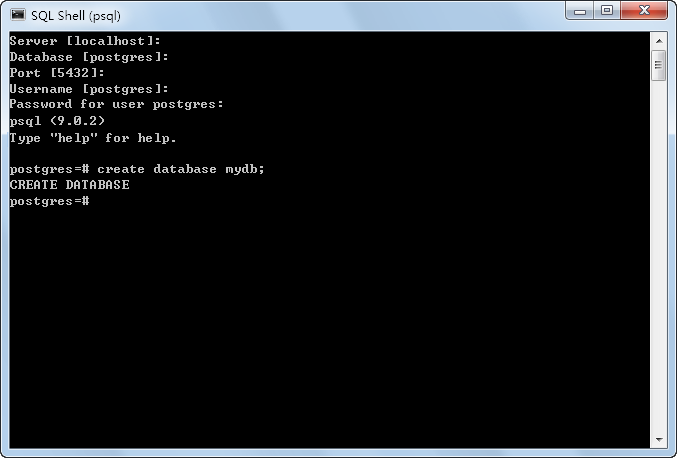Click the "create database mydb;" command text
The height and width of the screenshot is (458, 677).
pos(180,169)
